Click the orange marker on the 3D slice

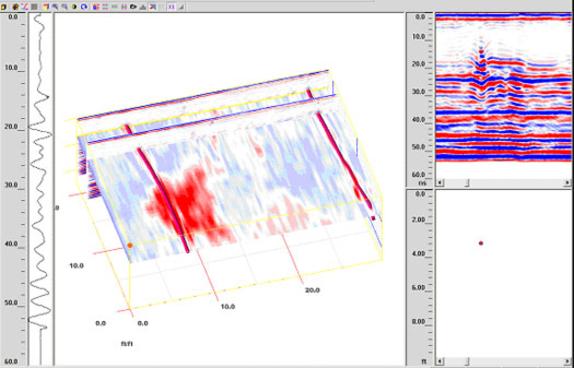point(130,245)
